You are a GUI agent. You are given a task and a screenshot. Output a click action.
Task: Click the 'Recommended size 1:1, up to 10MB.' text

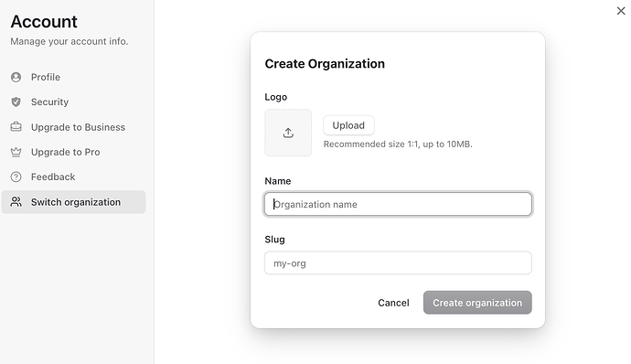(398, 145)
